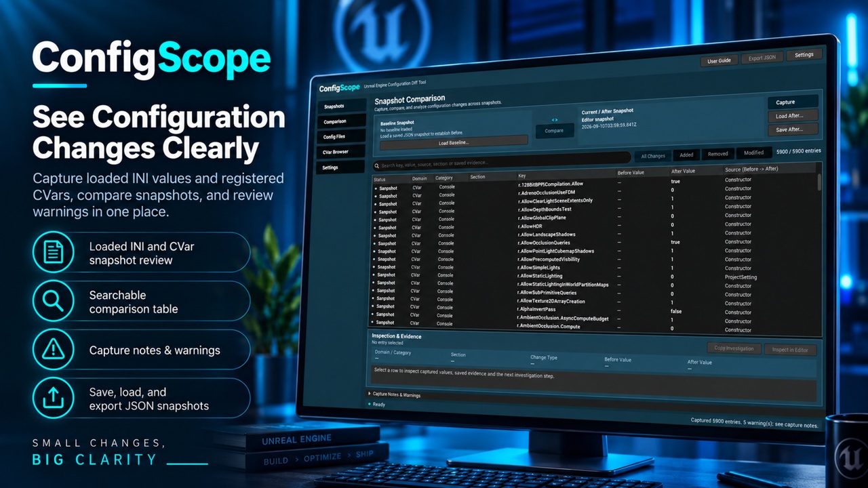Click the swap arrows icon above Compare

click(x=554, y=120)
